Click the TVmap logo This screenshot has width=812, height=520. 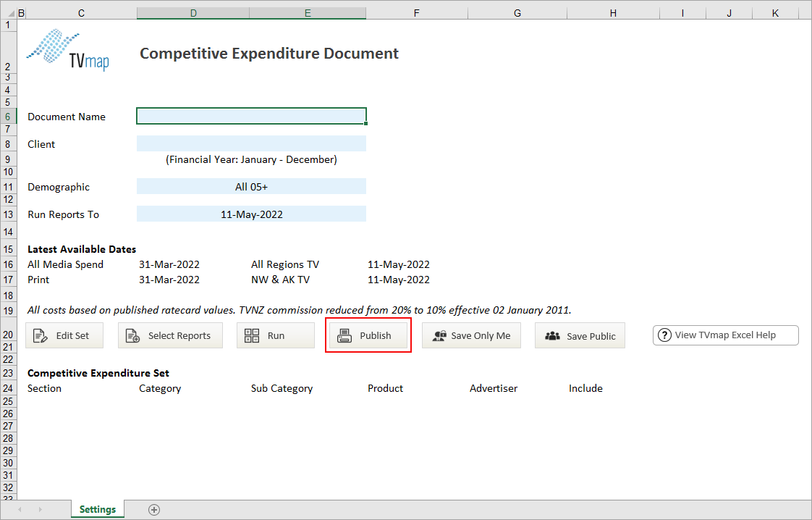pyautogui.click(x=68, y=50)
